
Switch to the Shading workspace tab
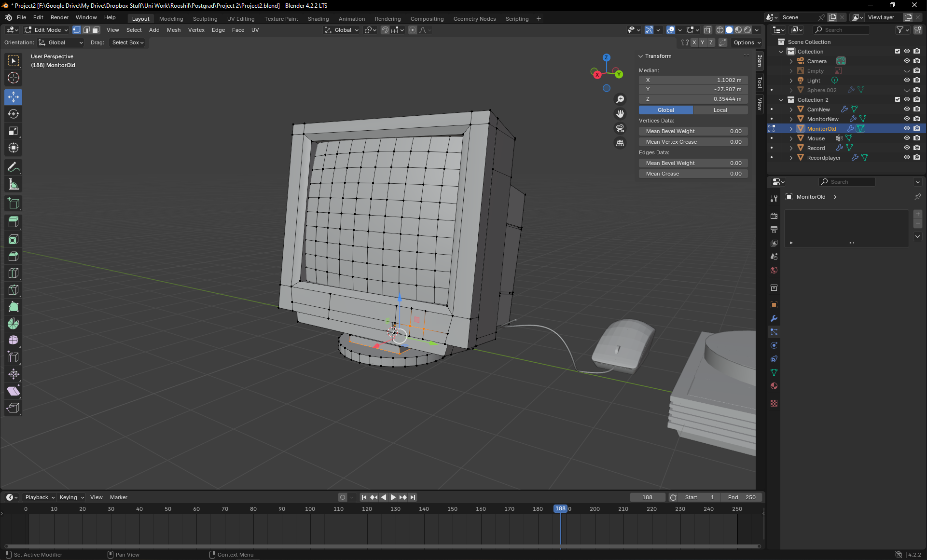(x=318, y=19)
